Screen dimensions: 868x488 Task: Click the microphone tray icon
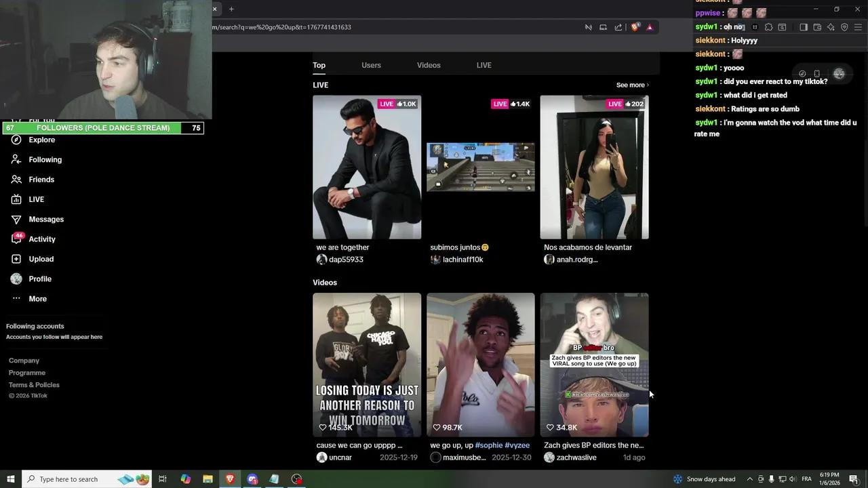pos(771,479)
